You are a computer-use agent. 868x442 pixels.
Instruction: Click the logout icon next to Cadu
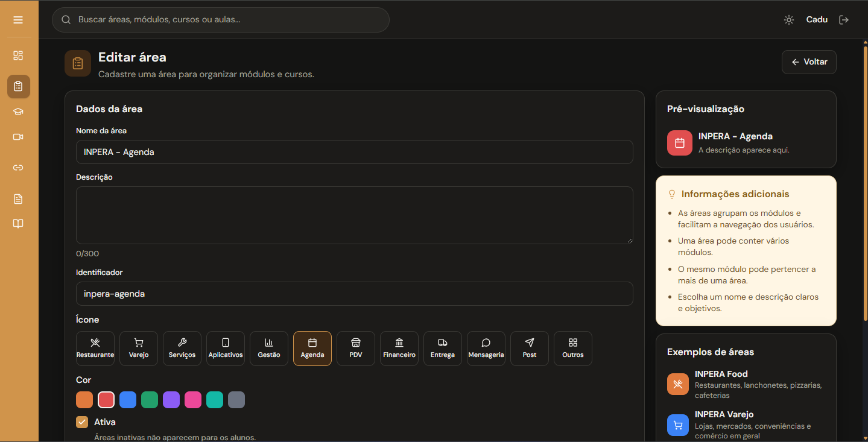(x=844, y=20)
